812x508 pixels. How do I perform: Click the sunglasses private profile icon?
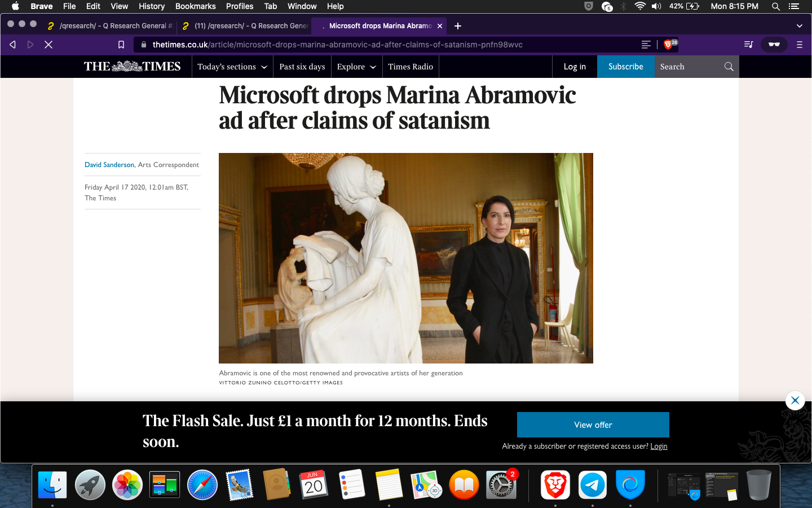[774, 45]
